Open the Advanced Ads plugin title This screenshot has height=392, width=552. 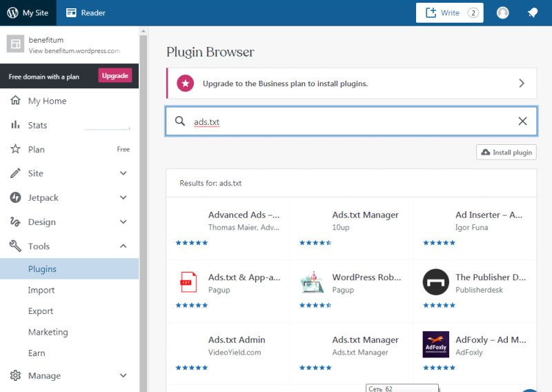244,215
